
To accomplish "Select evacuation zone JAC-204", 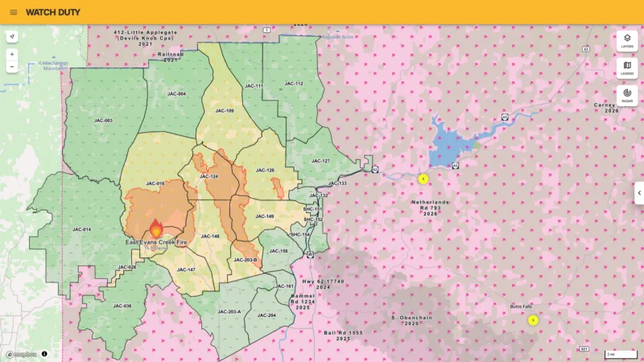I will tap(266, 315).
